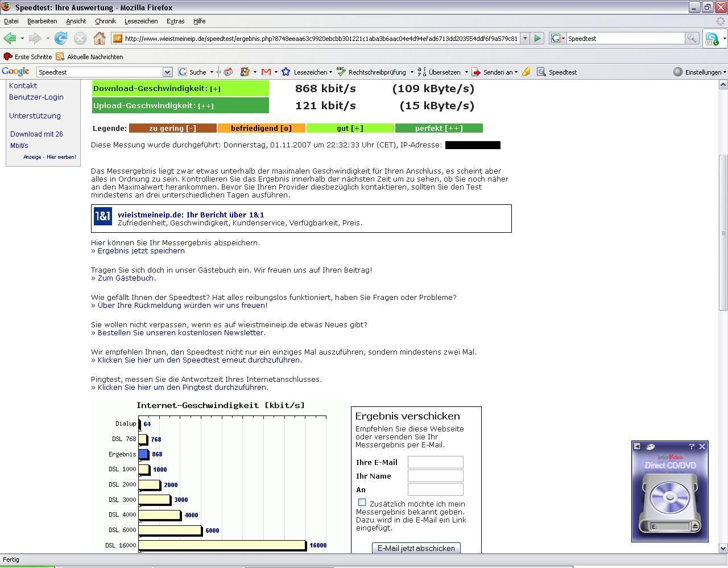Viewport: 728px width, 568px height.
Task: Click the Download mit 26 Mbit/s ad link
Action: pyautogui.click(x=36, y=139)
